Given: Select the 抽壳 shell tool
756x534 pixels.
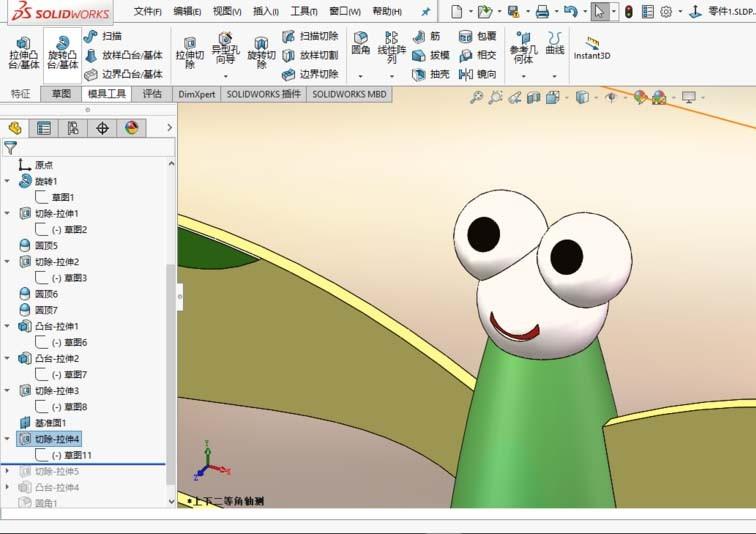Looking at the screenshot, I should [x=431, y=74].
